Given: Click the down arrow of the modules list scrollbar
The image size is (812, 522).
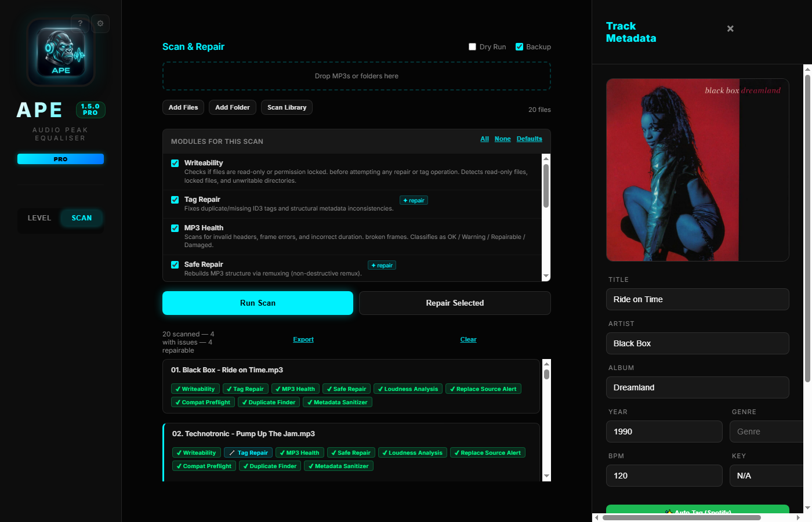Looking at the screenshot, I should point(546,276).
